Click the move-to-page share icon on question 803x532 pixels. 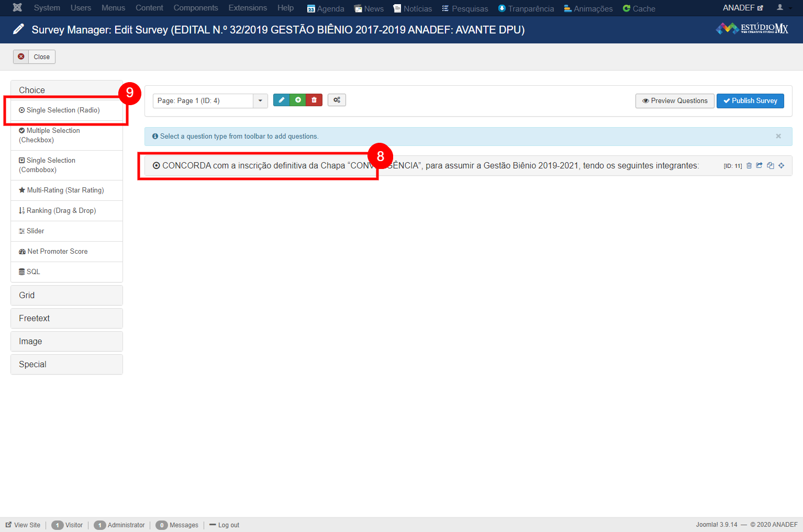[760, 166]
